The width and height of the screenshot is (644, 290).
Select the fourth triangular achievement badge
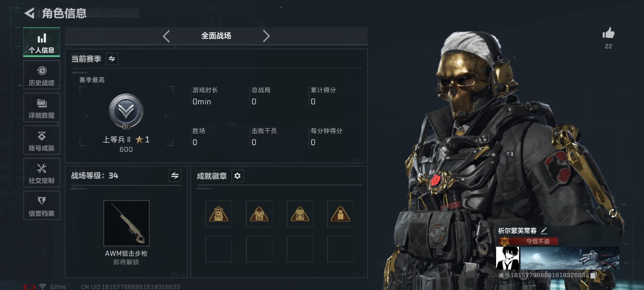point(340,214)
